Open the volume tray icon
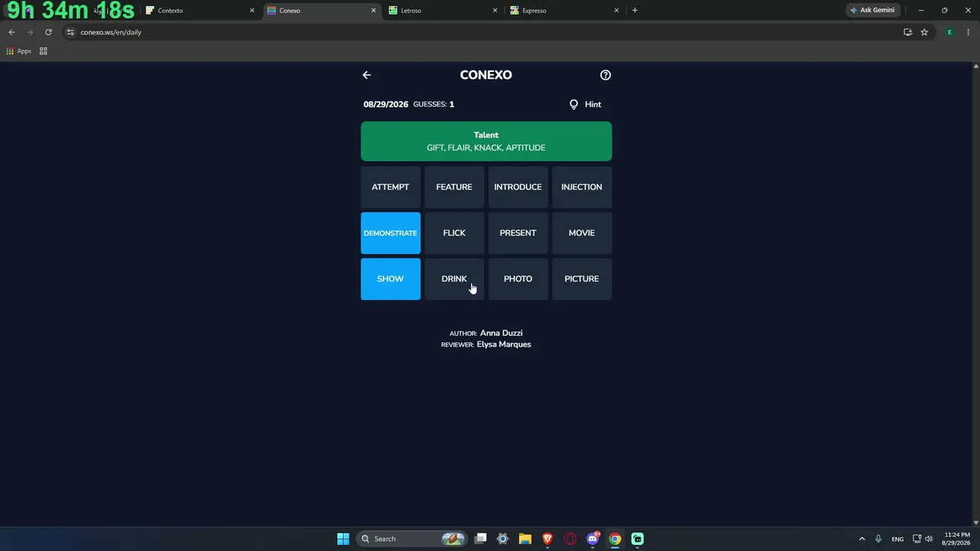Viewport: 980px width, 551px height. pos(929,539)
